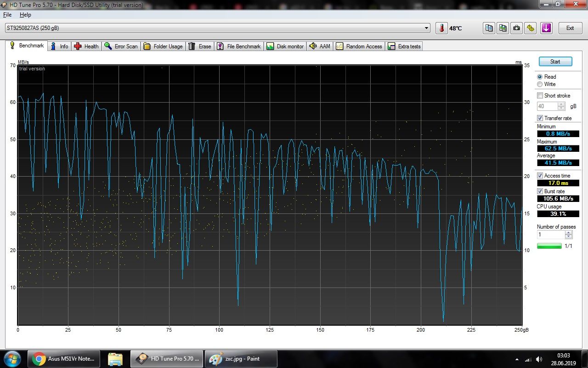Click the Info tab icon
Image resolution: width=588 pixels, height=368 pixels.
(54, 46)
